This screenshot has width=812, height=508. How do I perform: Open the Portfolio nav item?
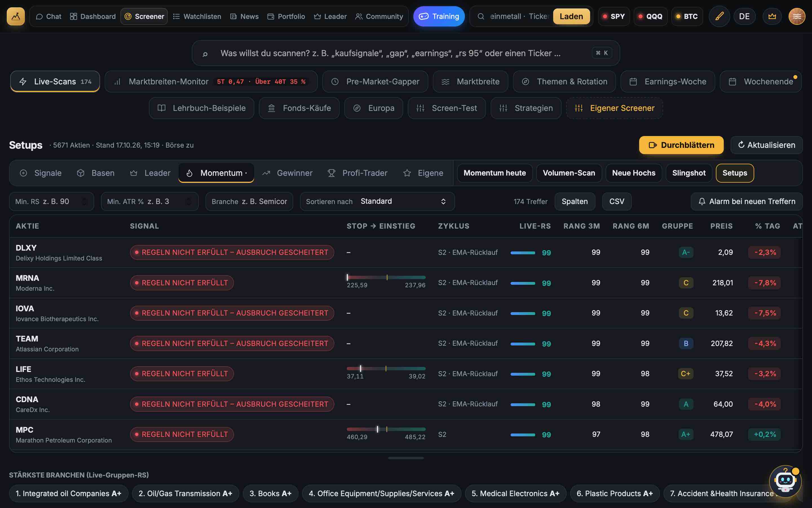(286, 16)
